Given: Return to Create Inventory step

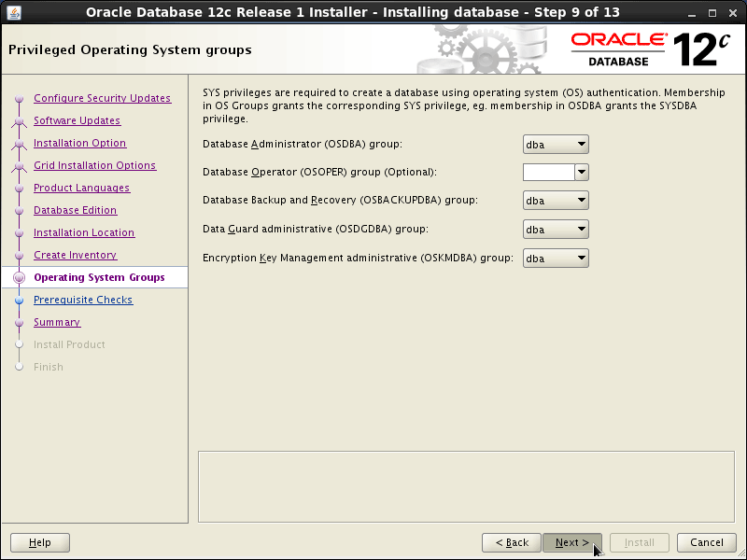Looking at the screenshot, I should (x=76, y=255).
